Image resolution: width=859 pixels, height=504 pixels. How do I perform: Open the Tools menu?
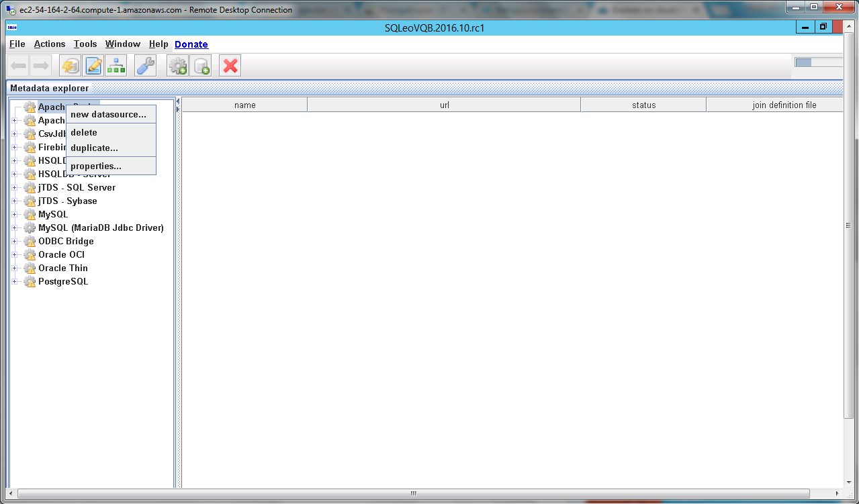(x=85, y=44)
